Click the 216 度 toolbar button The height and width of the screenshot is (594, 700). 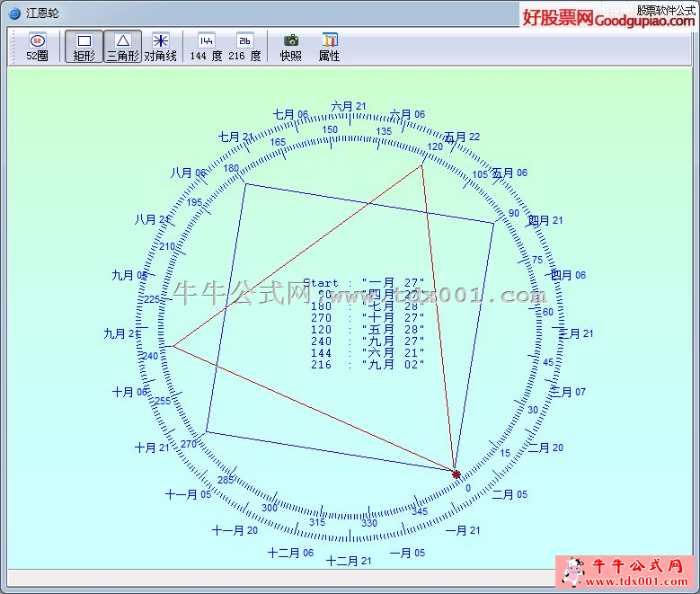244,47
